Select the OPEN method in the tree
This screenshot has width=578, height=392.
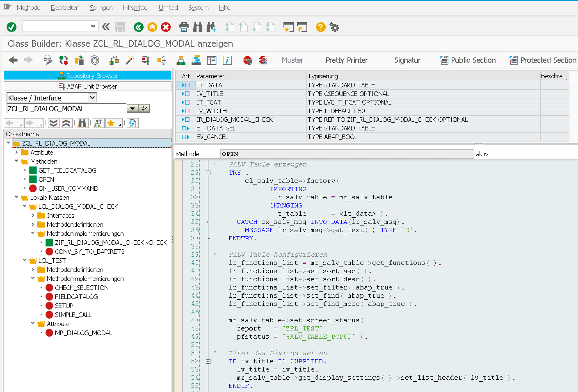[46, 179]
